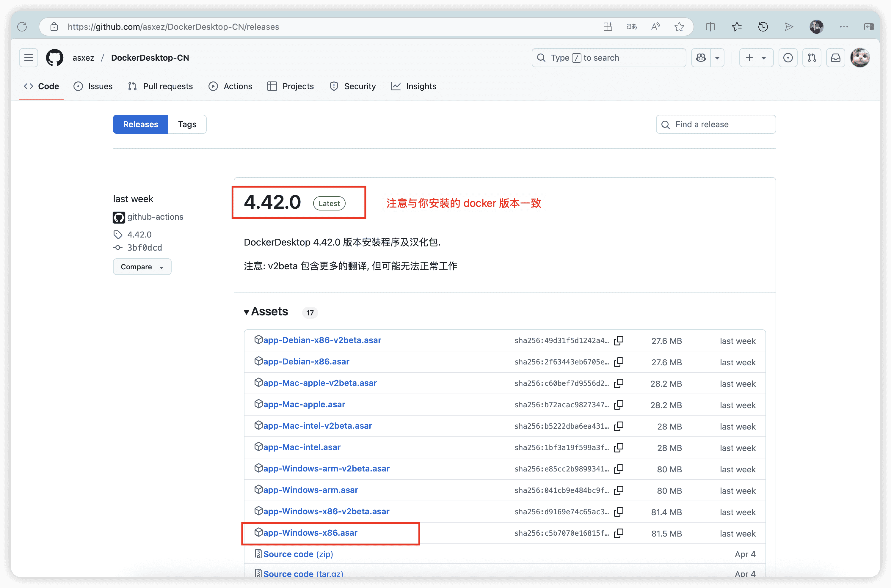Reload the page with the browser refresh icon
The image size is (891, 588).
tap(22, 27)
